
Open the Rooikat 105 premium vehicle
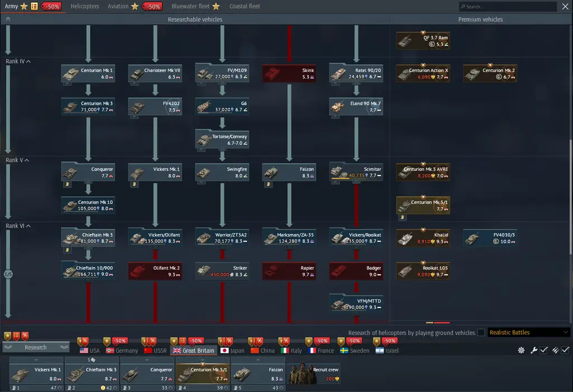(423, 271)
